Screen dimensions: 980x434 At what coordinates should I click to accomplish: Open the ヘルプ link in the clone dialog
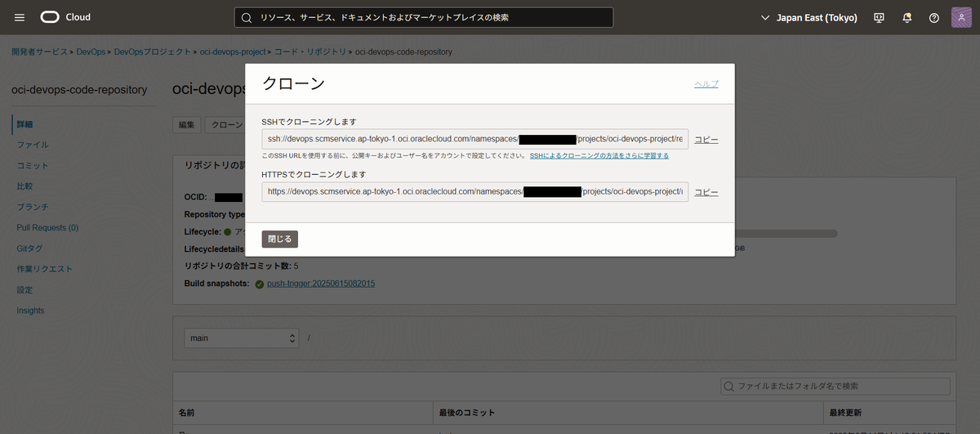click(x=706, y=84)
